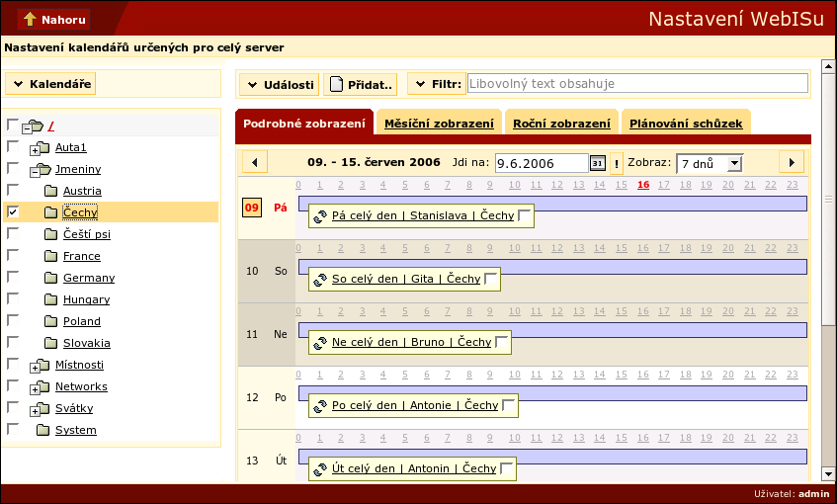The width and height of the screenshot is (837, 504).
Task: Click the Germany folder icon
Action: click(50, 278)
